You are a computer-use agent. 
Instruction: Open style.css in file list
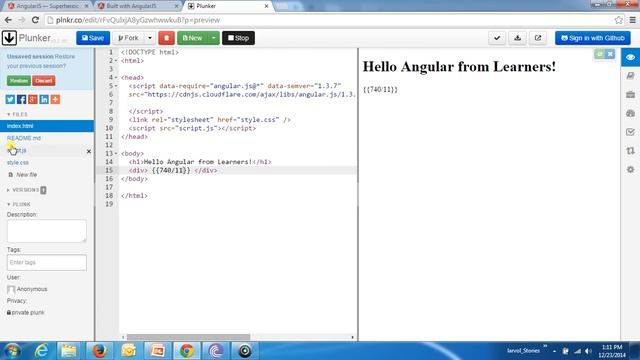pos(18,162)
